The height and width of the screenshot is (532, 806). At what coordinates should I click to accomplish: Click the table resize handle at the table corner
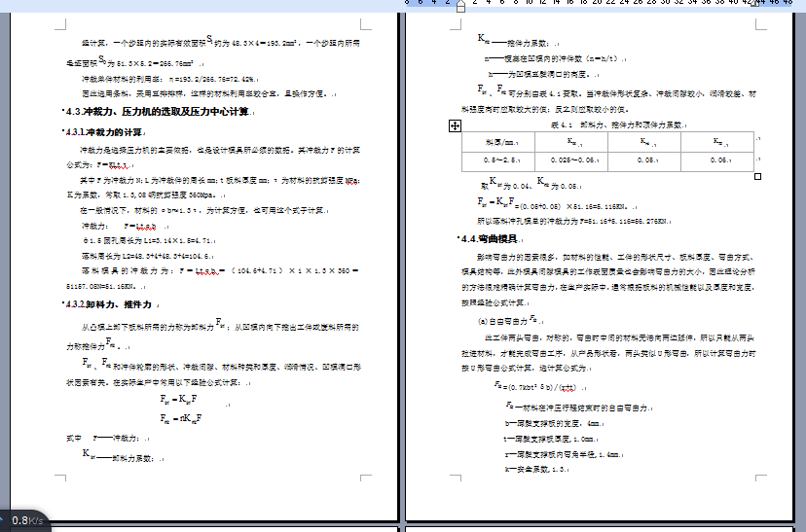point(757,177)
